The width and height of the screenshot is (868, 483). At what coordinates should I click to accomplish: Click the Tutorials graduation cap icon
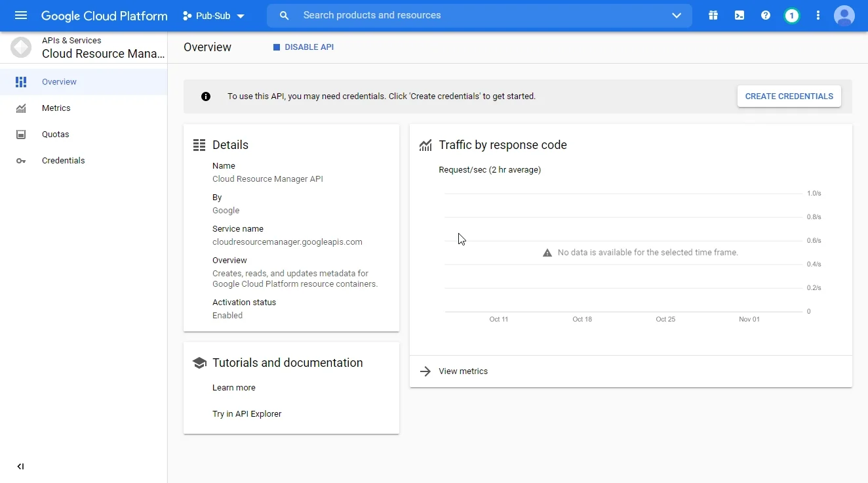coord(199,363)
